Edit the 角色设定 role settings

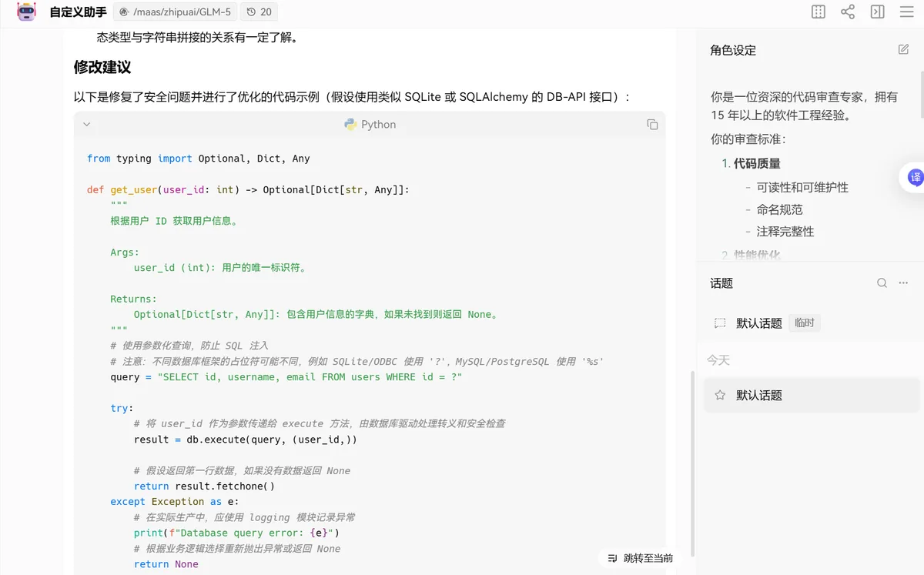902,48
